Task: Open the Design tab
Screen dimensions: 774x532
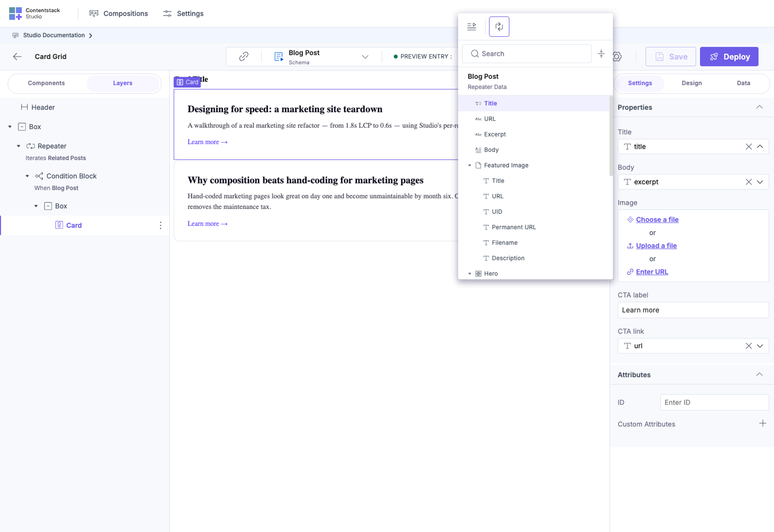Action: [691, 83]
